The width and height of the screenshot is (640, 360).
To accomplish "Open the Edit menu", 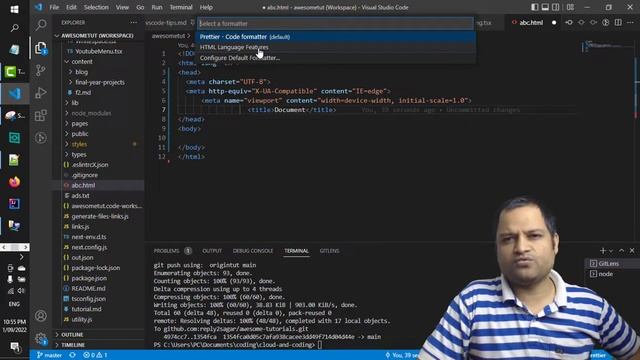I will pos(71,7).
